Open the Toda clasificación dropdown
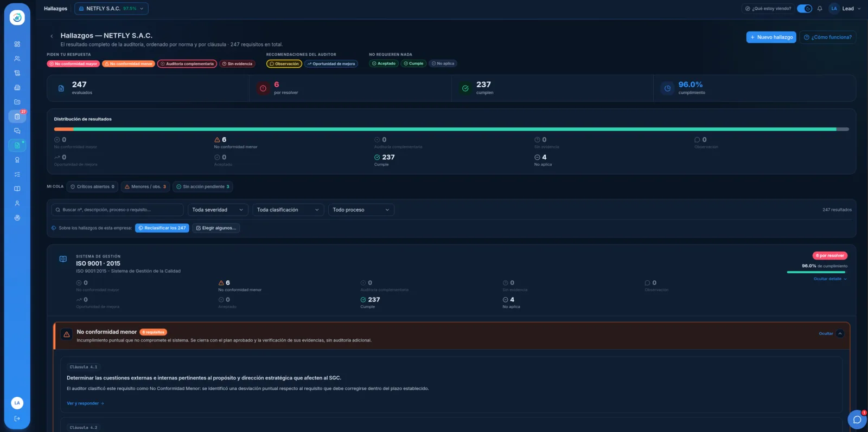This screenshot has height=432, width=868. (288, 210)
